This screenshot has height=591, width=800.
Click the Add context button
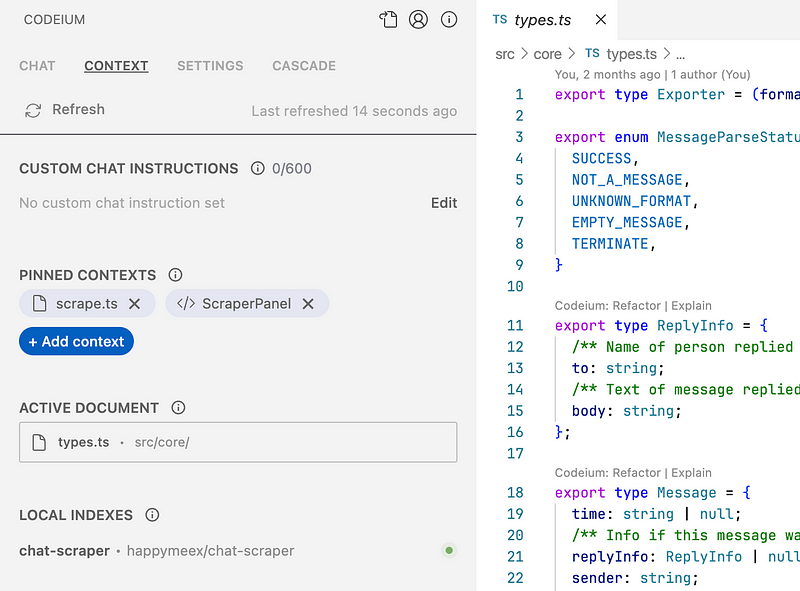click(x=77, y=341)
